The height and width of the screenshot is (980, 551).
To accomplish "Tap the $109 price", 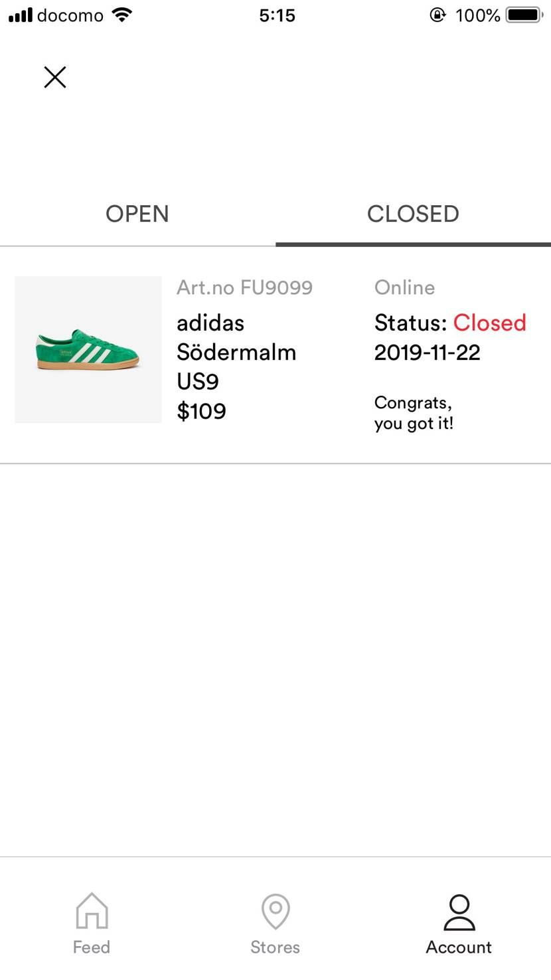I will point(201,411).
